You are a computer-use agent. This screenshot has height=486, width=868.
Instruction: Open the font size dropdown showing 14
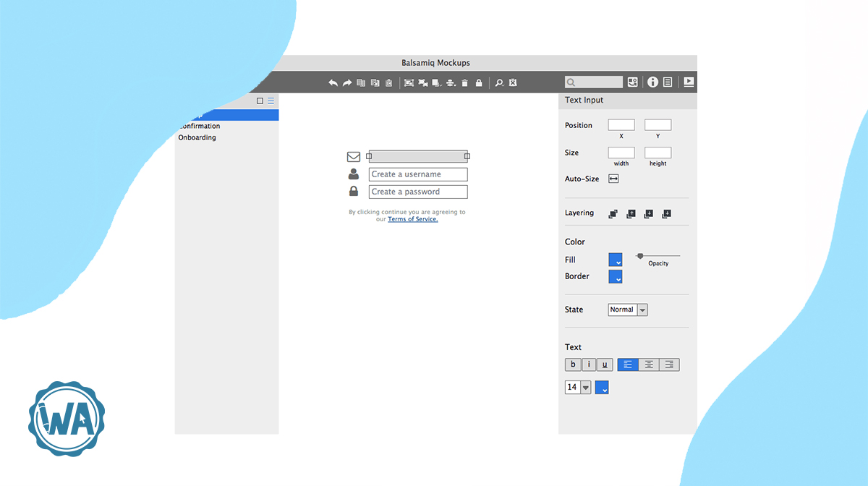click(576, 387)
